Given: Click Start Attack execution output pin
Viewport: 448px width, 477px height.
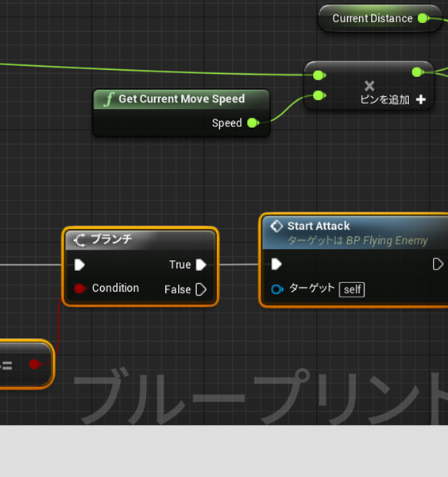Looking at the screenshot, I should click(x=438, y=264).
